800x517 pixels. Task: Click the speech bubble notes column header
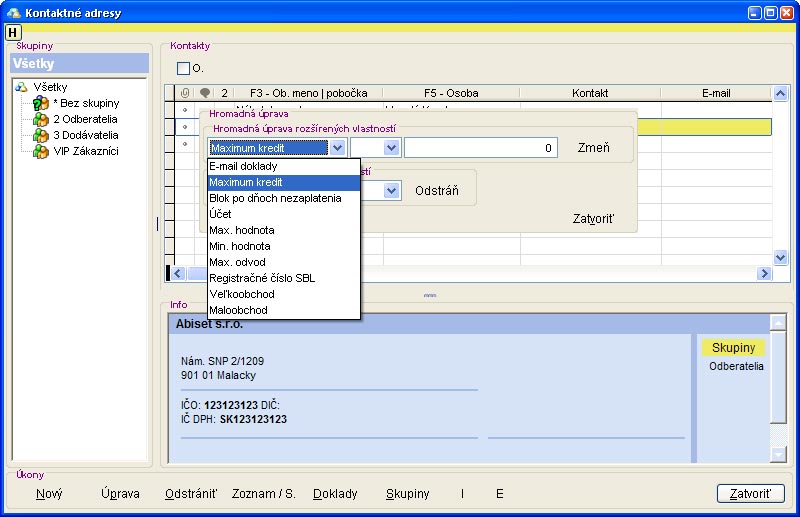coord(205,93)
